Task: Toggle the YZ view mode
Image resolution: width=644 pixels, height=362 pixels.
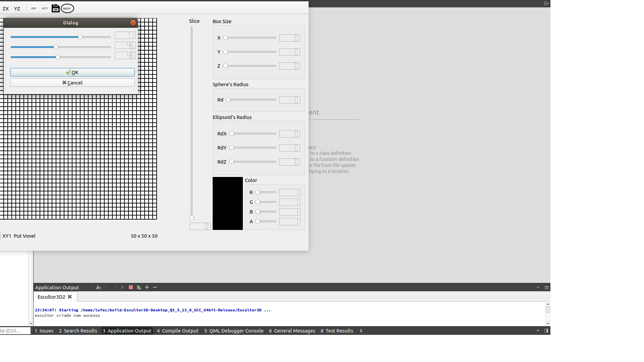Action: click(x=17, y=8)
